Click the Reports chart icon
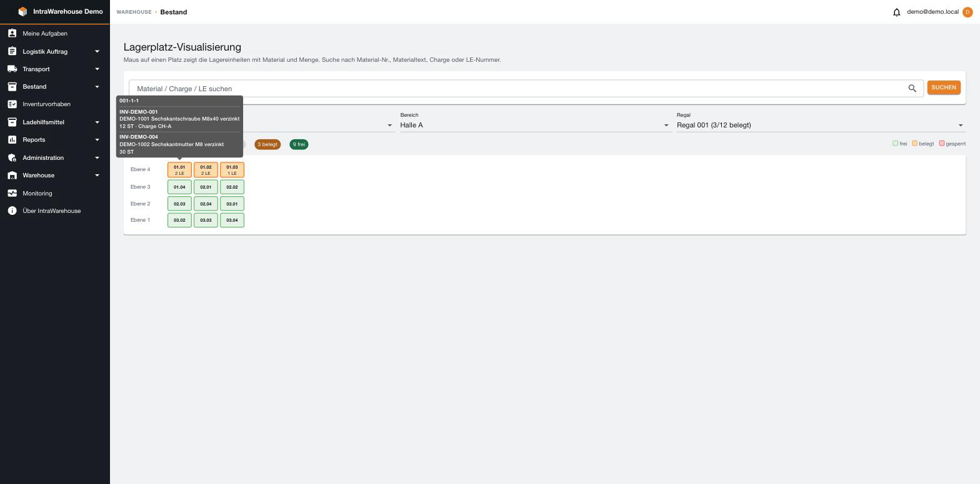Image resolution: width=980 pixels, height=484 pixels. click(12, 140)
